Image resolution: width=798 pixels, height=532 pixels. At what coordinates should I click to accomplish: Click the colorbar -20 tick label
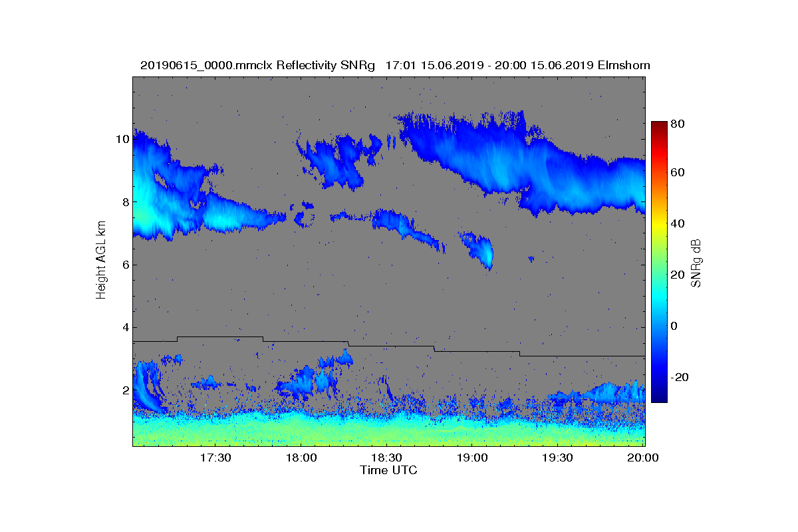click(x=680, y=377)
